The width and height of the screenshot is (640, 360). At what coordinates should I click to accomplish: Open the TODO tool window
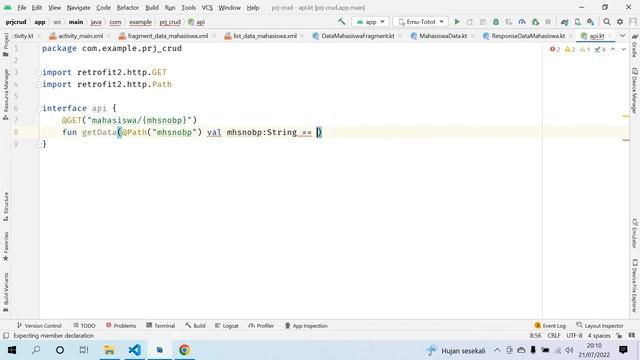point(84,326)
